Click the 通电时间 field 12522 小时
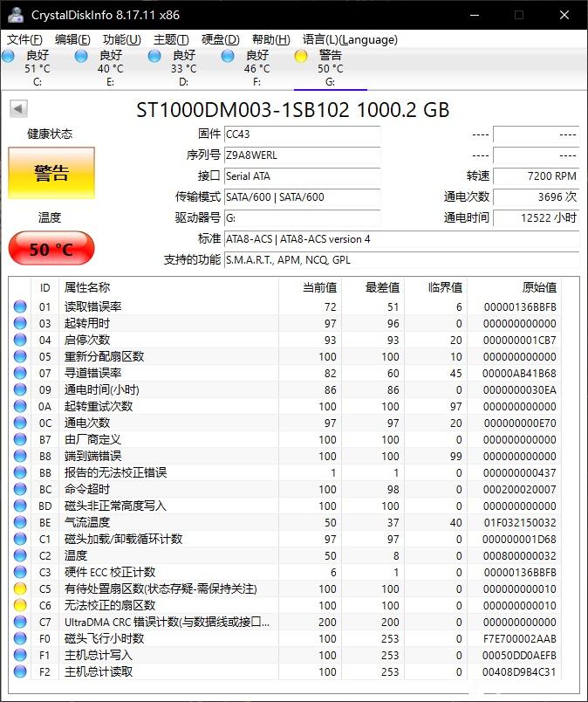 pos(536,218)
